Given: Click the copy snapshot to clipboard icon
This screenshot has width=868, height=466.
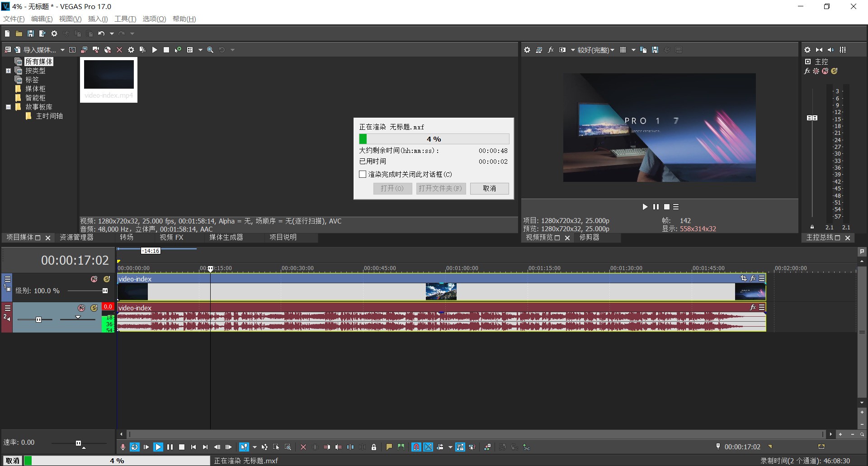Looking at the screenshot, I should pos(643,50).
